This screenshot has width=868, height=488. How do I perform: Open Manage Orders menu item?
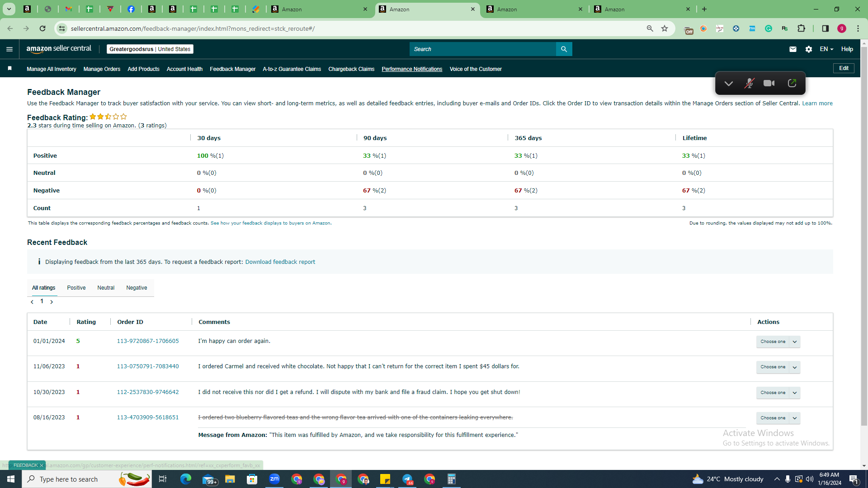(x=102, y=69)
